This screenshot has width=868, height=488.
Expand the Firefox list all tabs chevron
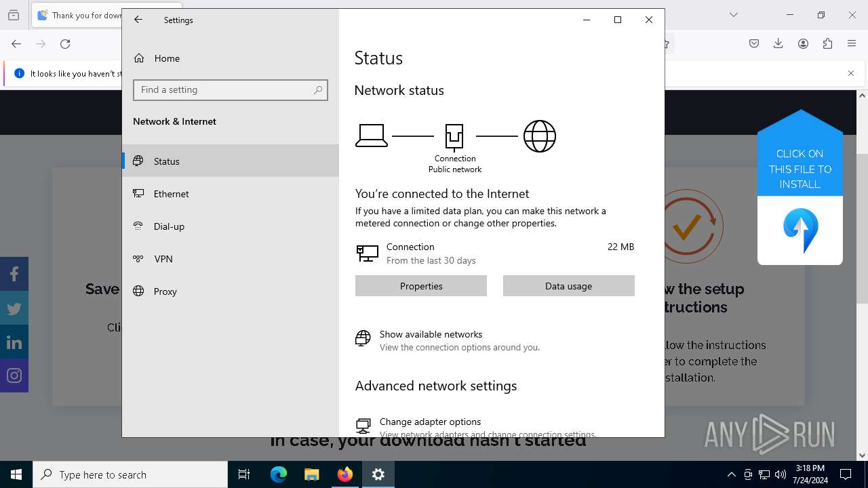(x=734, y=15)
